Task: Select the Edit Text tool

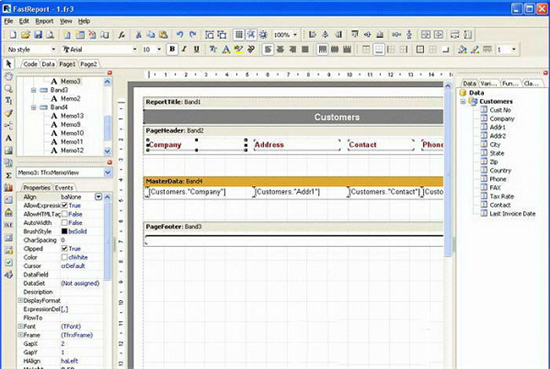Action: coord(8,101)
